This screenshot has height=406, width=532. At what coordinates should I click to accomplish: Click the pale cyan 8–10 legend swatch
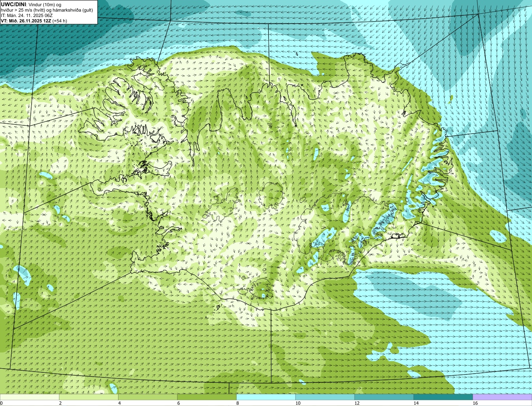tap(266, 397)
